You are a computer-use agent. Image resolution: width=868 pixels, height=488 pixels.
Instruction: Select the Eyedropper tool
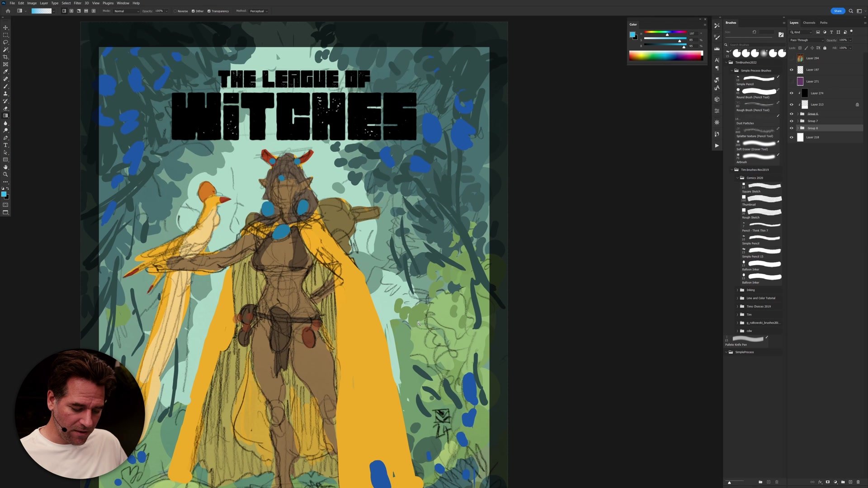click(x=6, y=71)
